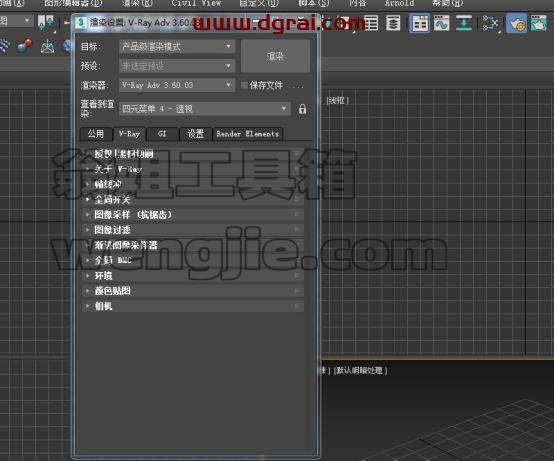The image size is (554, 461).
Task: Open the Civil View menu
Action: click(x=196, y=3)
